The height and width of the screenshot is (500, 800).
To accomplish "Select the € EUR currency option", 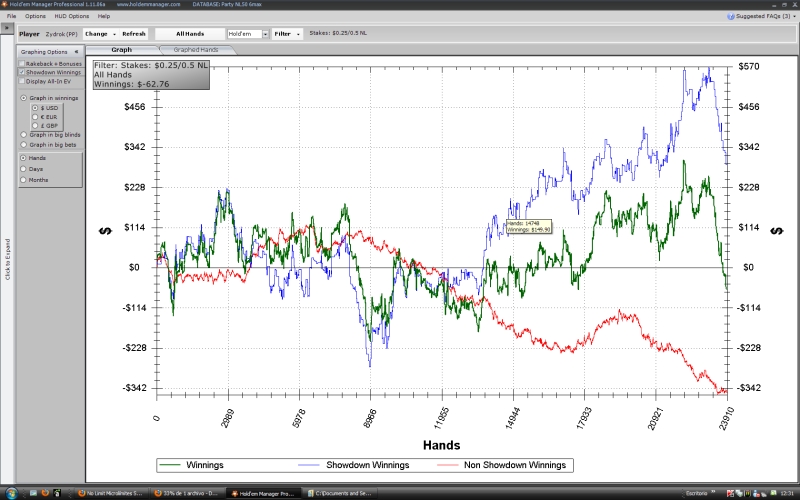I will click(36, 117).
